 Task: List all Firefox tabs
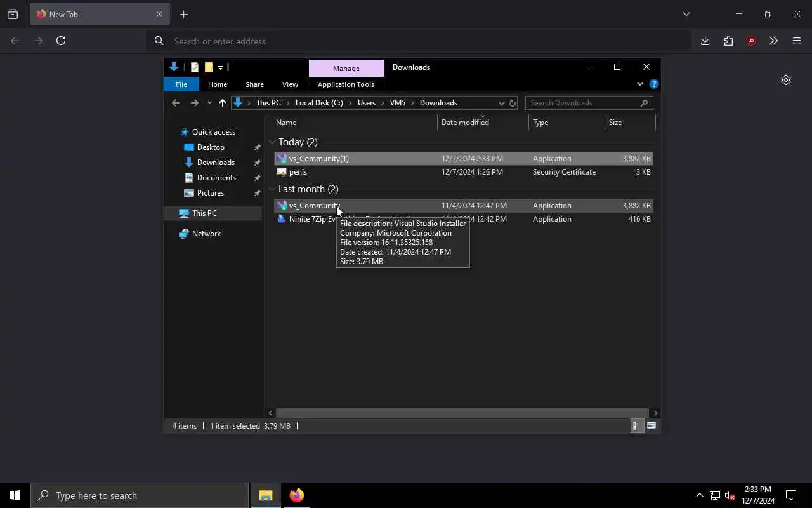(686, 14)
